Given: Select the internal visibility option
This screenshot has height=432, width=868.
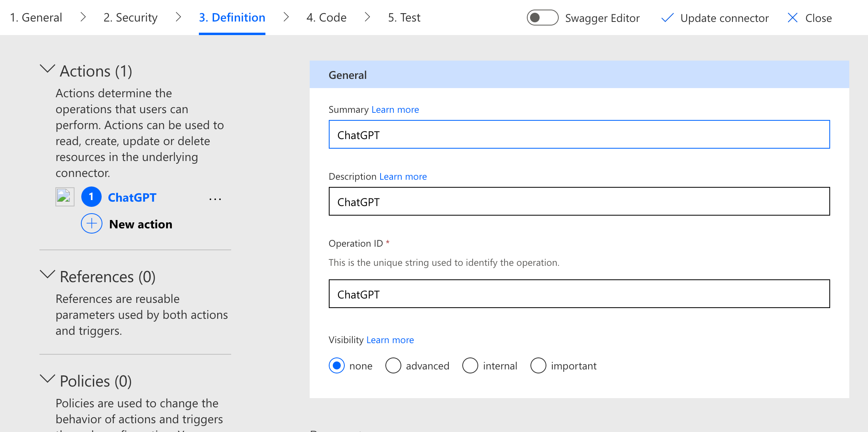Looking at the screenshot, I should (470, 365).
